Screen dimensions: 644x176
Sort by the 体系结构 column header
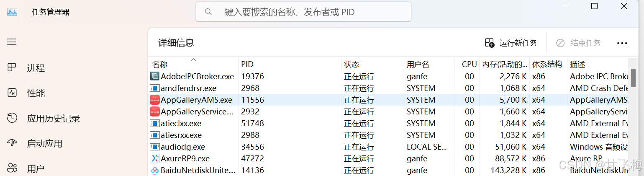[x=548, y=64]
